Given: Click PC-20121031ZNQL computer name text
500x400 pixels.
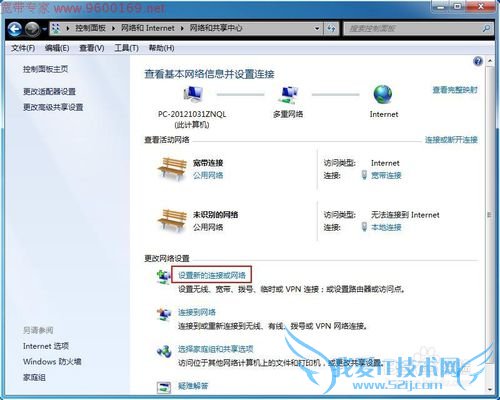Looking at the screenshot, I should pos(192,114).
